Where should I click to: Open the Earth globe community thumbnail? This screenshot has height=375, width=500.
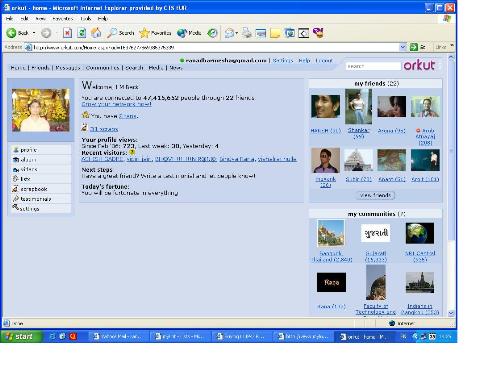click(x=420, y=233)
